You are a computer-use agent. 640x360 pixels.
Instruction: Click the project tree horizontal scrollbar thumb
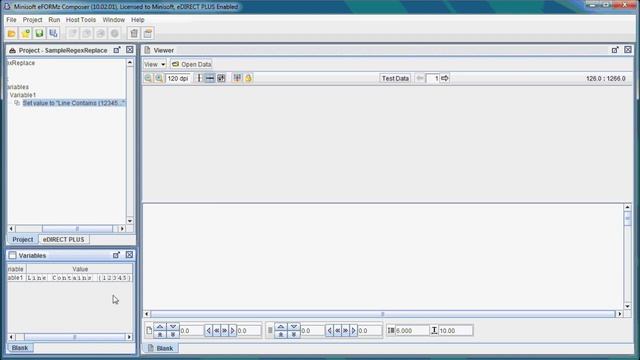point(77,229)
